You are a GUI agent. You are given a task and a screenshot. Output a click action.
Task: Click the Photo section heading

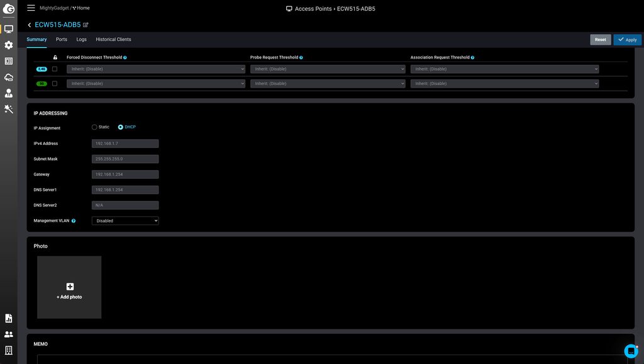40,246
